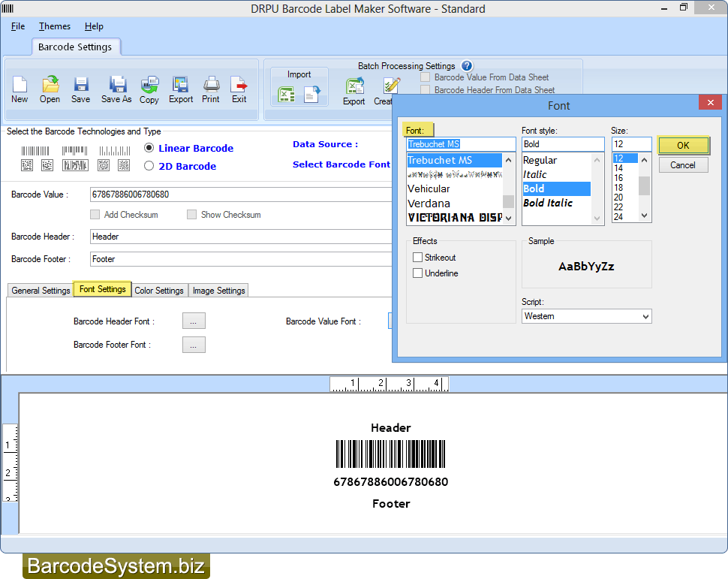The width and height of the screenshot is (728, 579).
Task: Select first linear barcode sample icon
Action: 35,150
